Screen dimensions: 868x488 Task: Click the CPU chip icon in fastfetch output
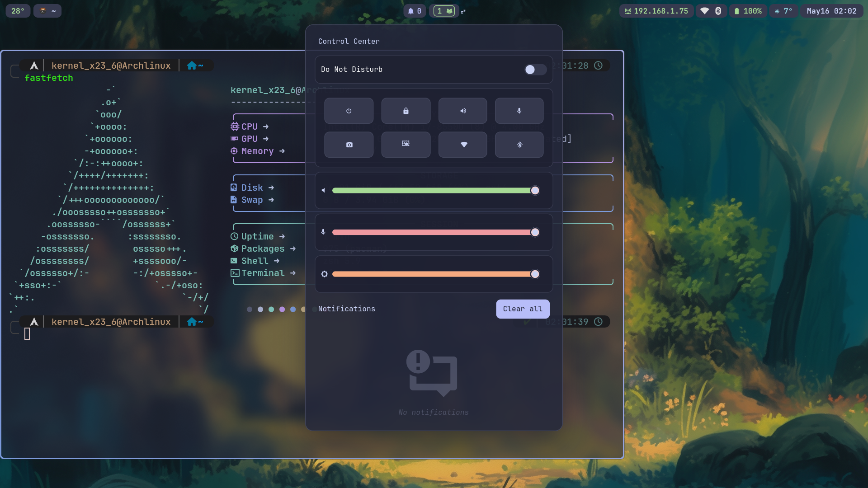pos(235,127)
